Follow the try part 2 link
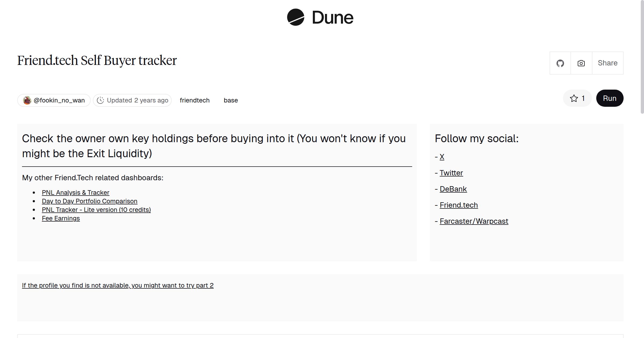The width and height of the screenshot is (644, 338). [118, 285]
